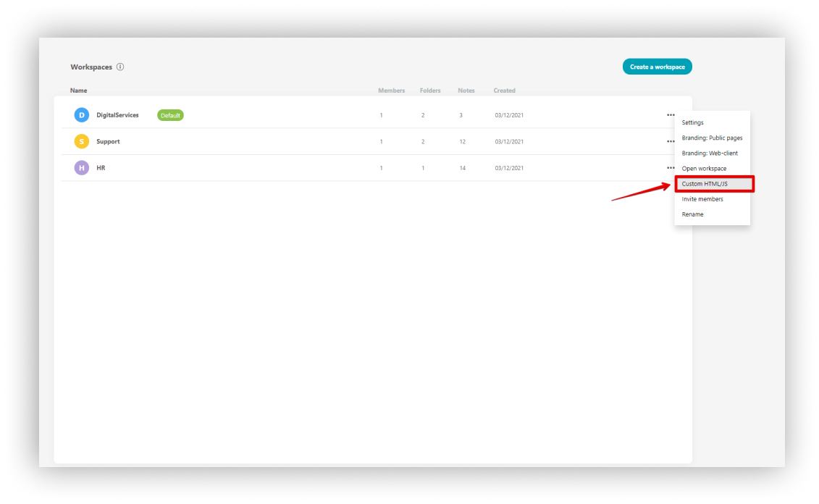819x504 pixels.
Task: Click the Name column header
Action: (x=79, y=91)
